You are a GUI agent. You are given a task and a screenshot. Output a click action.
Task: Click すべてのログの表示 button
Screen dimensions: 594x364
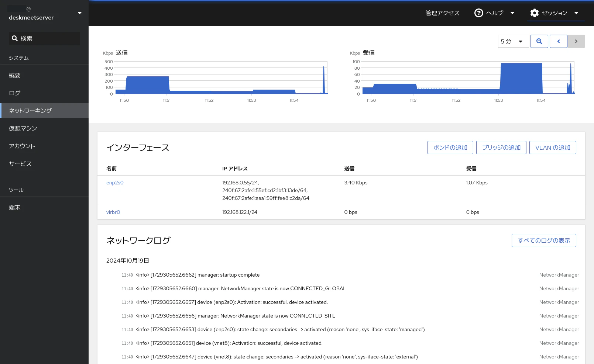click(544, 240)
